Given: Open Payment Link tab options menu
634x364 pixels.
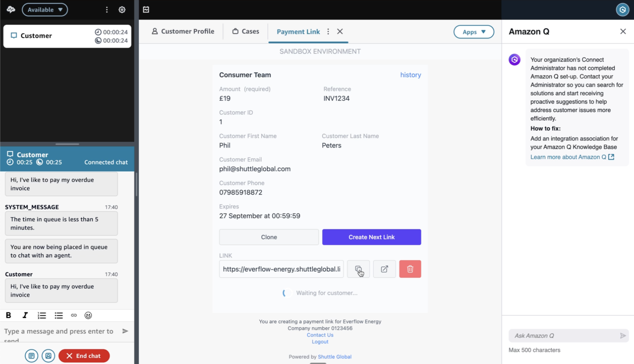Looking at the screenshot, I should pyautogui.click(x=328, y=31).
